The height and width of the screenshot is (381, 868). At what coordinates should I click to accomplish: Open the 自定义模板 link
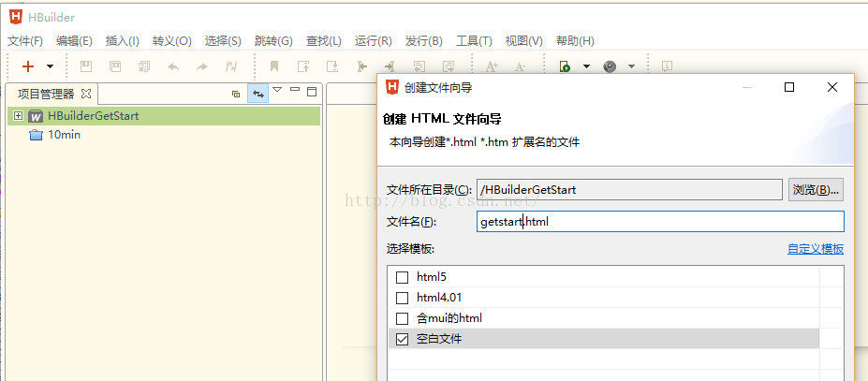point(816,249)
